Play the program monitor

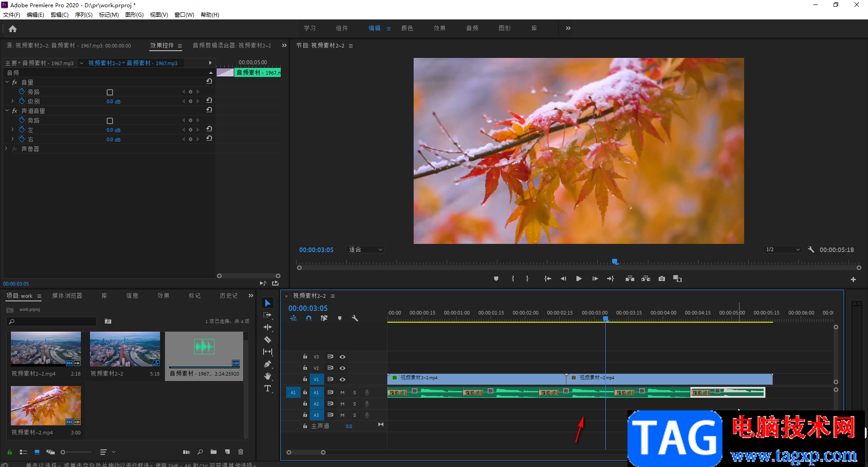[579, 279]
